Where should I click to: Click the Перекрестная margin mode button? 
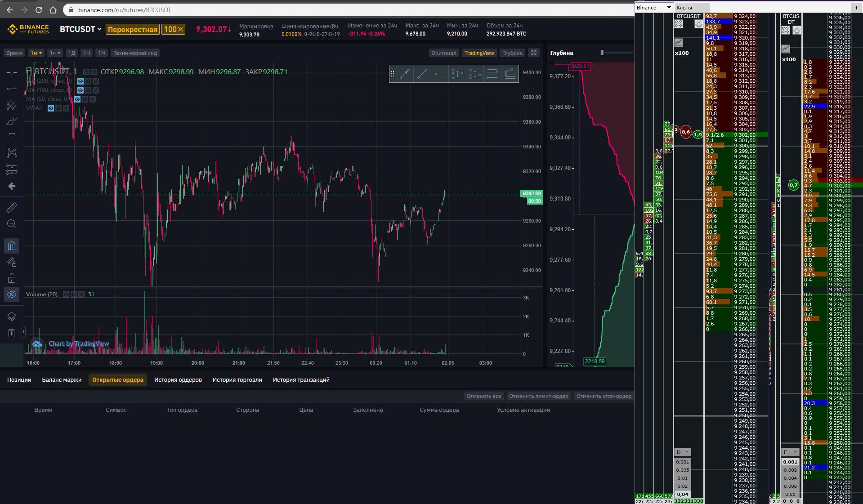[x=133, y=29]
